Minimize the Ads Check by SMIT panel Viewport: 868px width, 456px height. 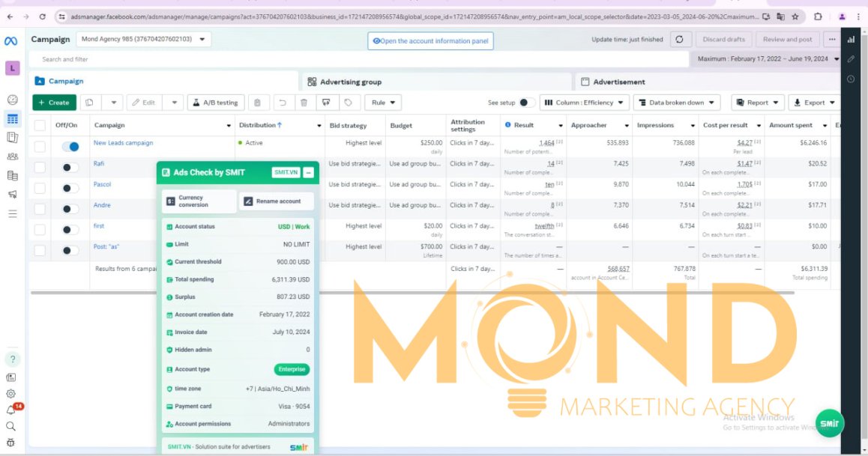[x=309, y=172]
